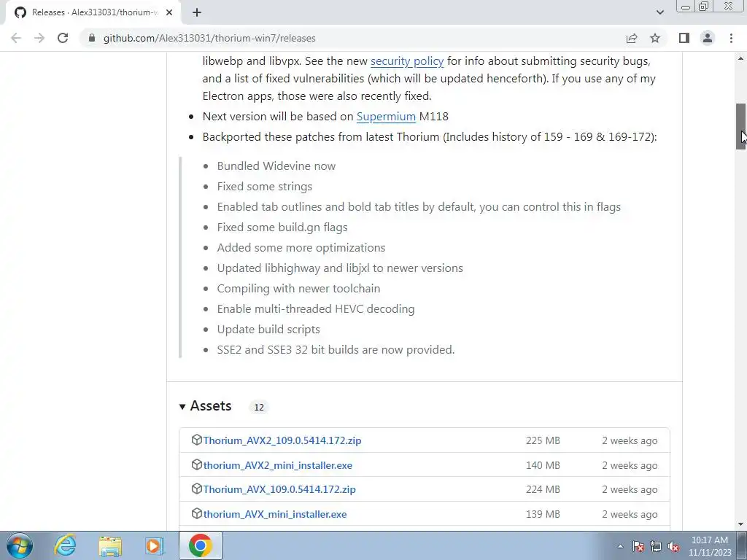The width and height of the screenshot is (747, 560).
Task: Toggle the browser side panel
Action: (684, 38)
